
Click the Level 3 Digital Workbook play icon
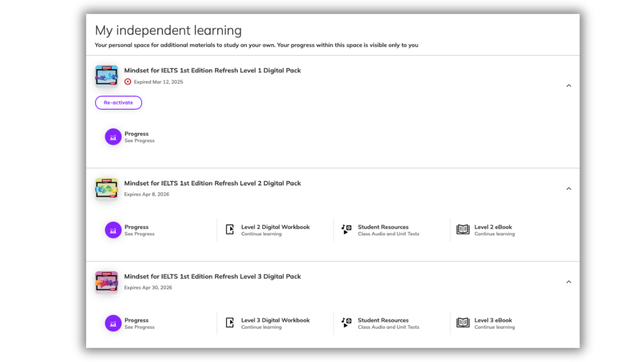tap(230, 323)
